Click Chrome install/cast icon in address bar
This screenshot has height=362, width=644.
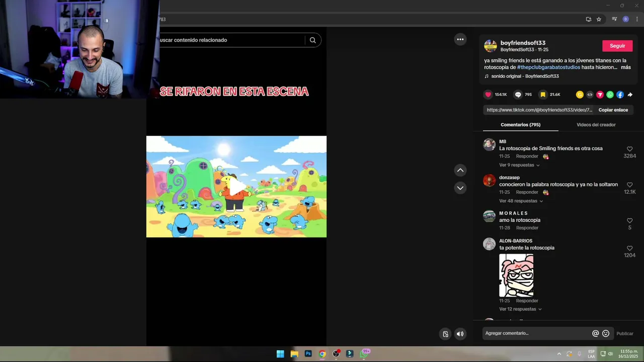[589, 19]
